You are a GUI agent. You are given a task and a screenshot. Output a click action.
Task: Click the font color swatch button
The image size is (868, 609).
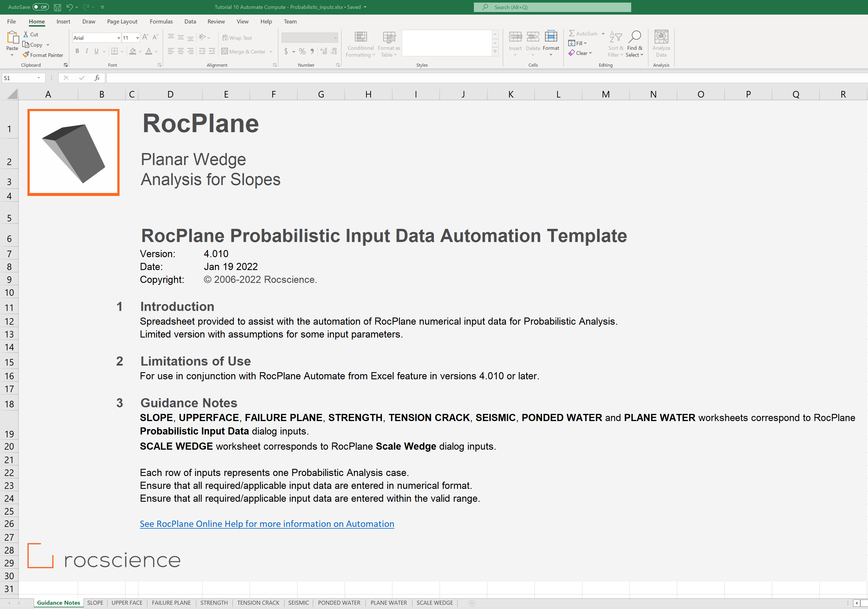click(x=148, y=51)
